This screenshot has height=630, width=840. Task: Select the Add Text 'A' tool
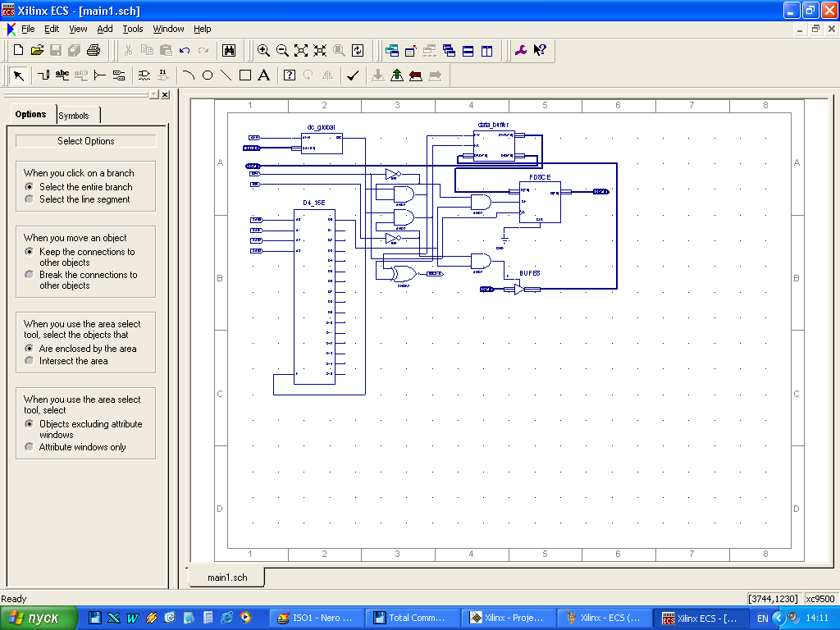tap(263, 75)
